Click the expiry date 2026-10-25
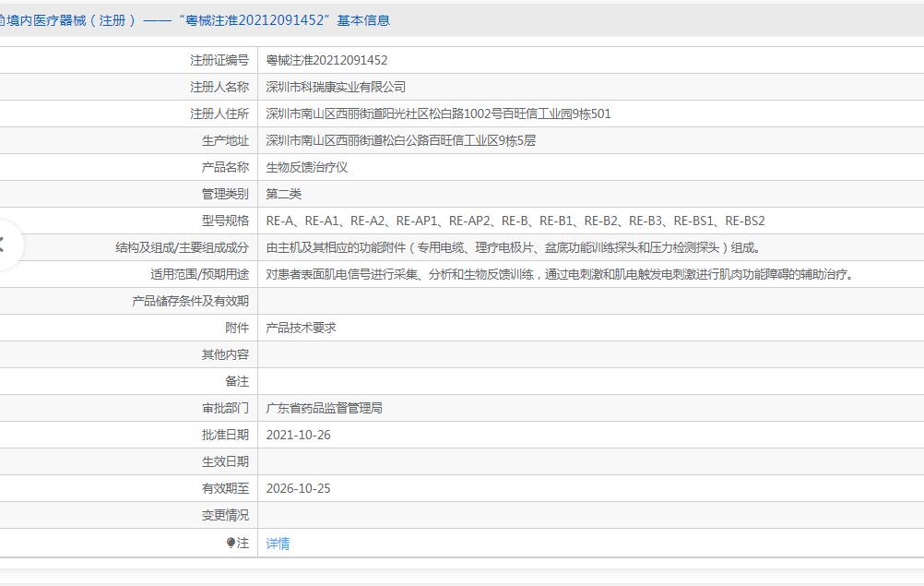The height and width of the screenshot is (586, 924). [298, 489]
